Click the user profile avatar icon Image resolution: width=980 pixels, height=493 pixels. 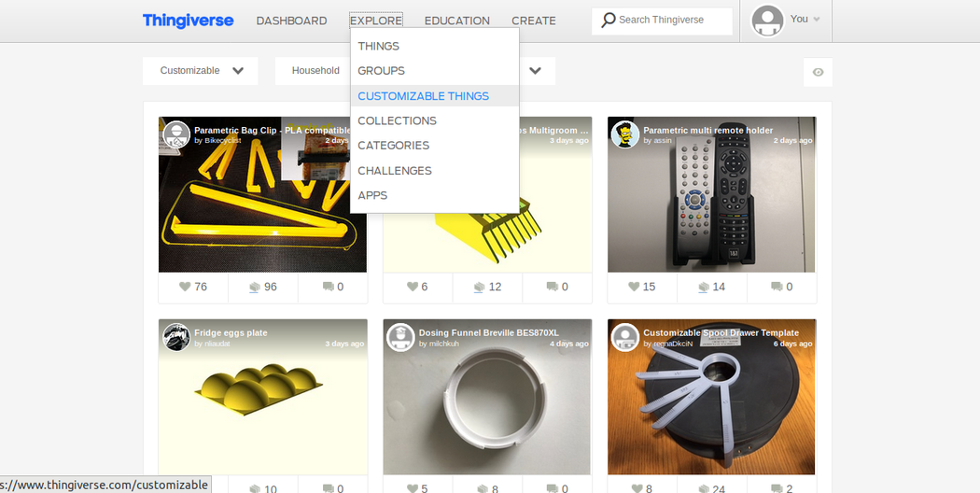[x=767, y=21]
